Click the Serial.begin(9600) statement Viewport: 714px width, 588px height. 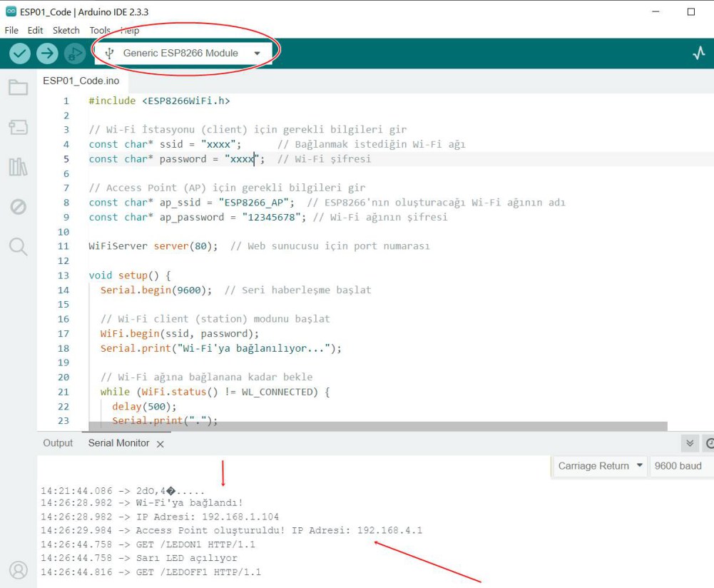(156, 290)
